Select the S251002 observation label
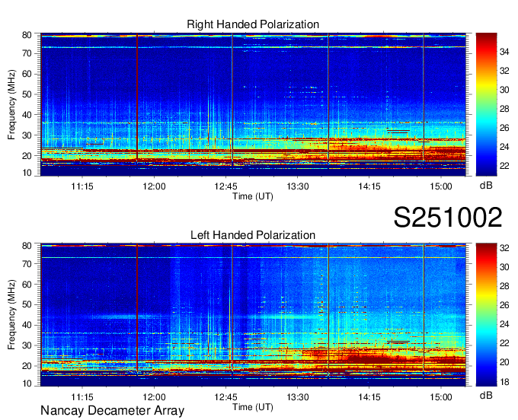 (447, 218)
